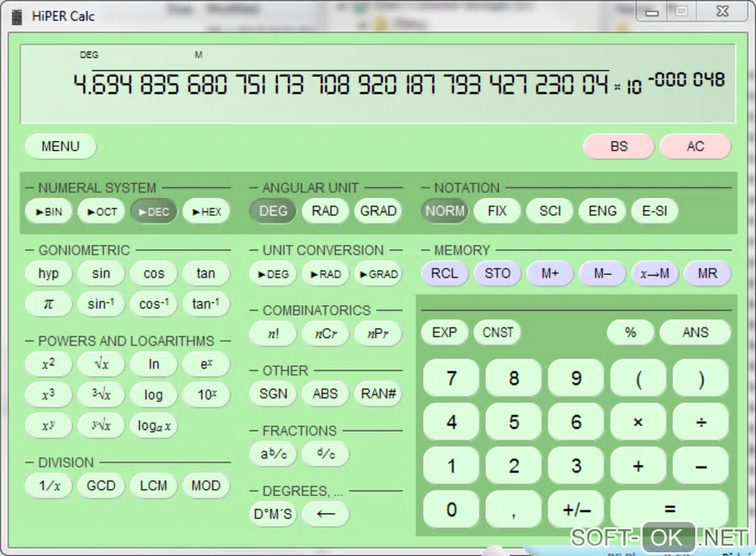
Task: Recall memory with MR
Action: [x=707, y=274]
